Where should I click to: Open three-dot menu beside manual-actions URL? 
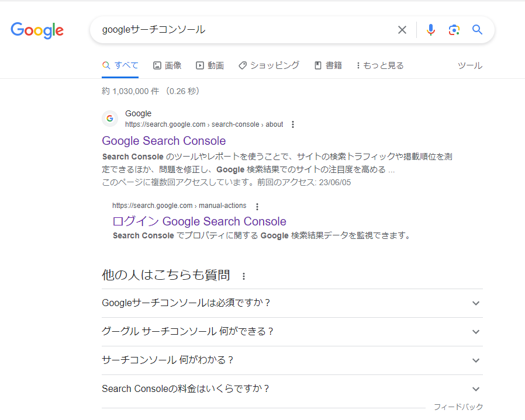coord(257,206)
